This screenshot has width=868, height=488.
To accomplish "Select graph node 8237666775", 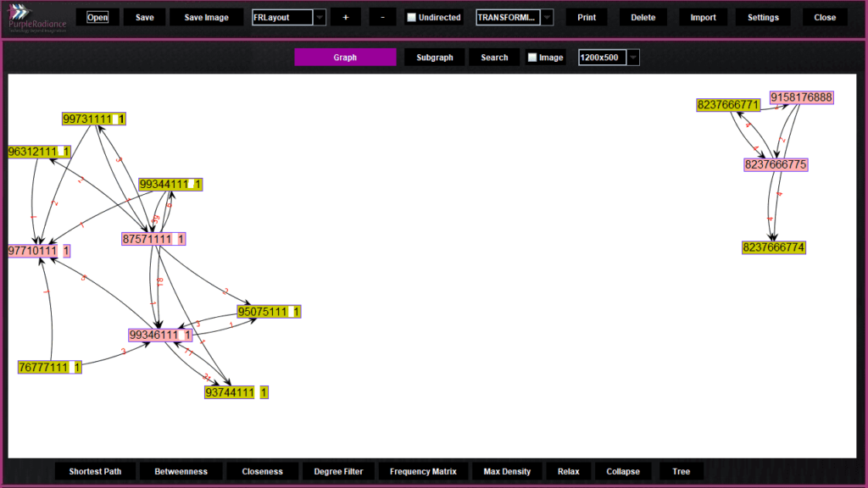I will pos(776,165).
